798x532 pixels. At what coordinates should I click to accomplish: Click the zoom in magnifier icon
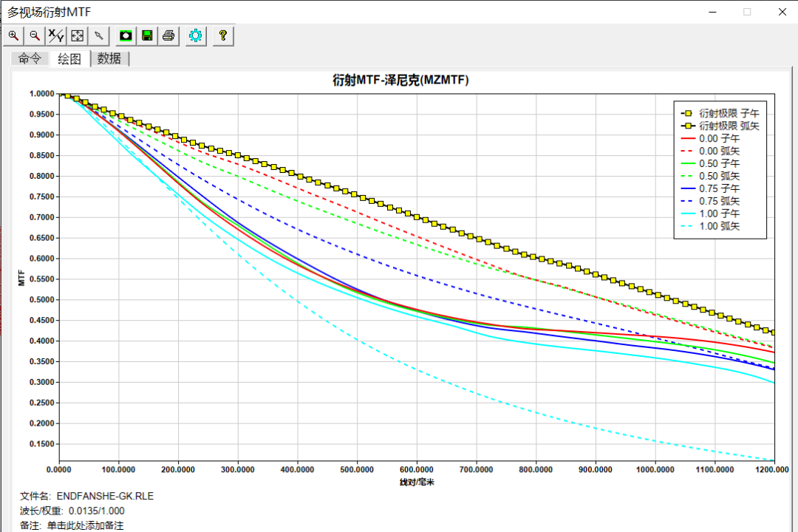point(14,35)
